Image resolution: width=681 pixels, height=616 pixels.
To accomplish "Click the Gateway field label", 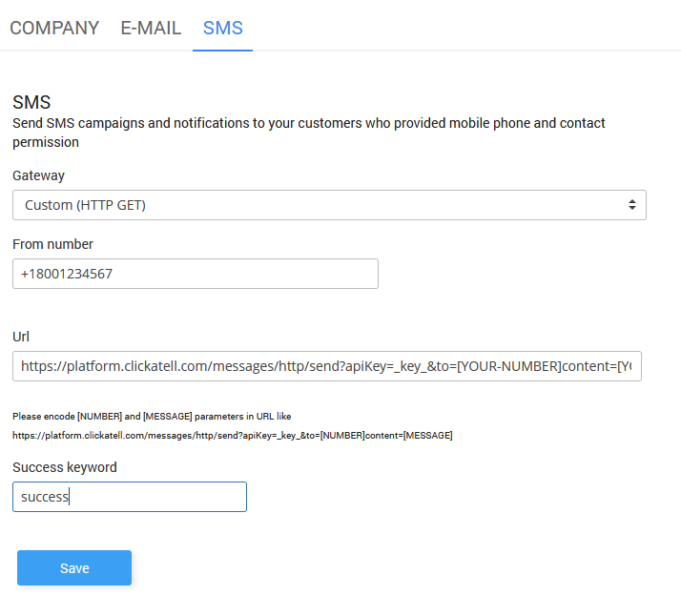I will click(38, 175).
